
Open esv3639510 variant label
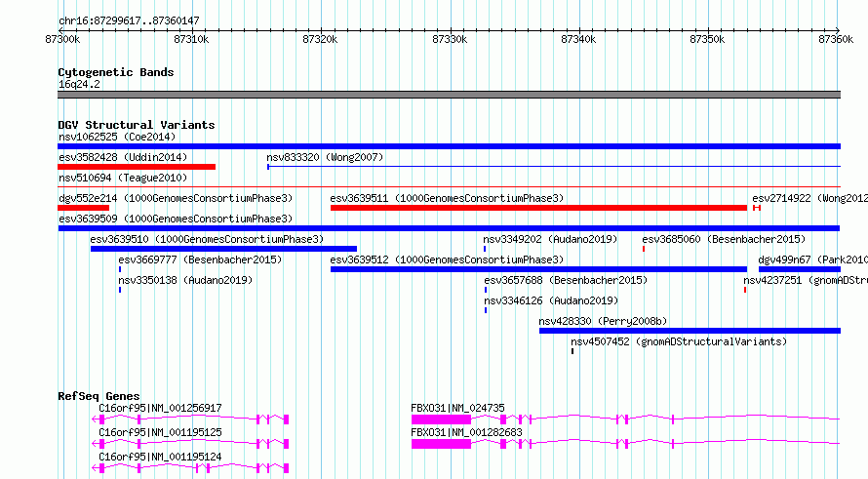pos(207,239)
